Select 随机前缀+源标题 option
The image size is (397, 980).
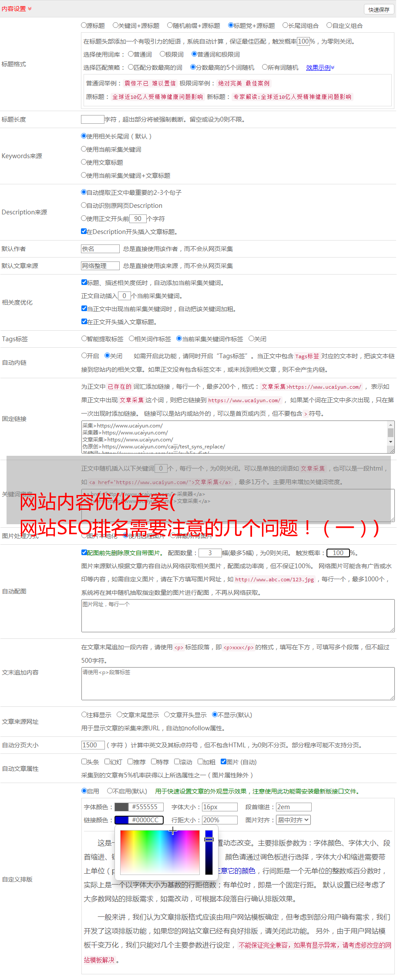170,25
